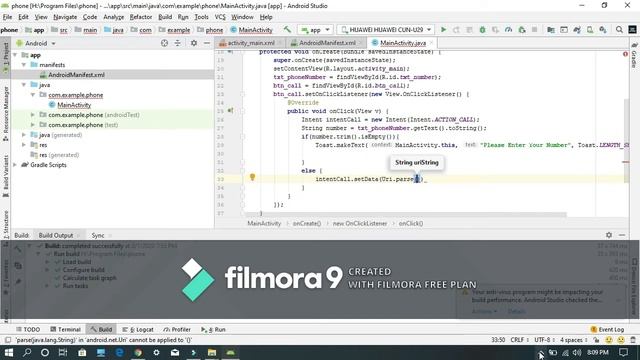Click the red error indicator atop editor gutter
Screen dimensions: 640x360
pos(625,54)
